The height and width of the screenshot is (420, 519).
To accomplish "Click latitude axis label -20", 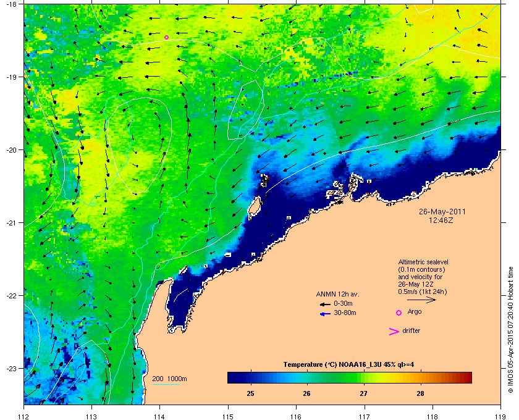I will 11,149.
